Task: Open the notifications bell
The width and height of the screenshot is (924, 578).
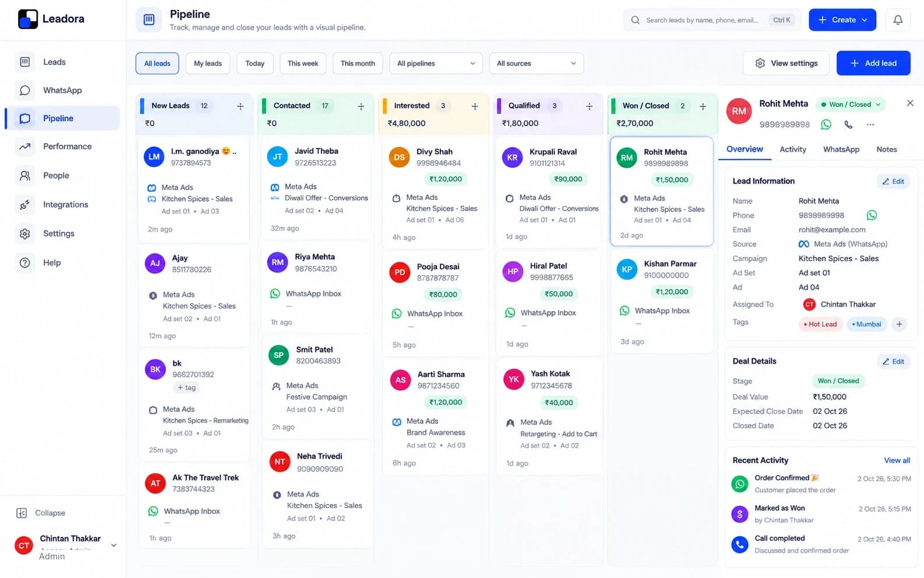Action: click(x=898, y=20)
